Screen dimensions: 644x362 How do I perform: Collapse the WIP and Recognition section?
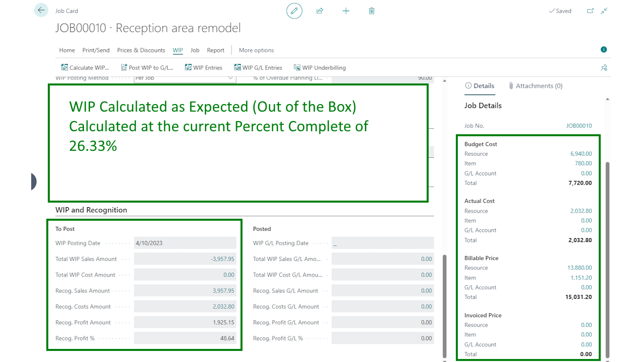tap(91, 210)
